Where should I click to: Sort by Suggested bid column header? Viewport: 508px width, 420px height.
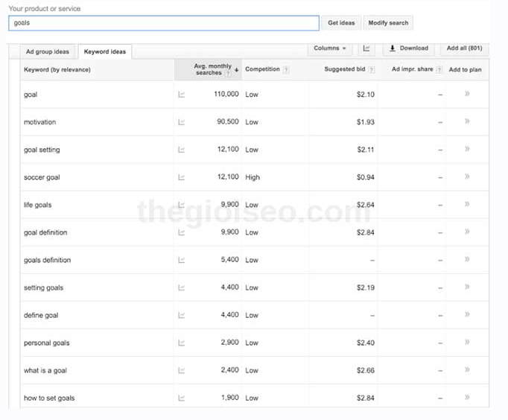point(345,69)
